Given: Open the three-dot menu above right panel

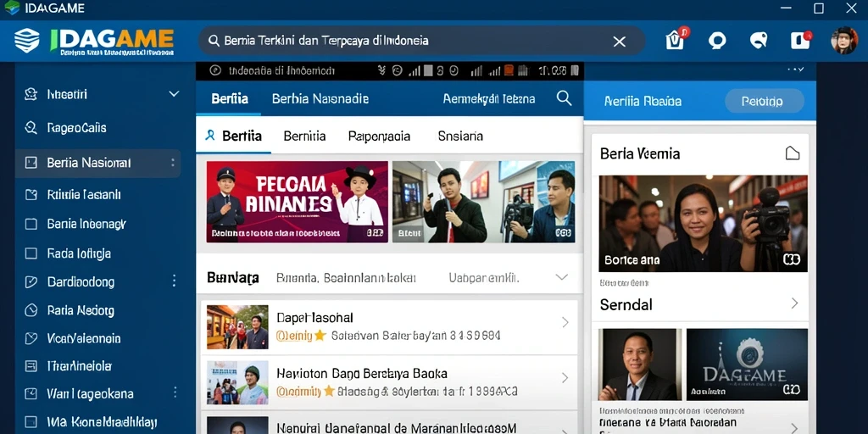Looking at the screenshot, I should [795, 70].
